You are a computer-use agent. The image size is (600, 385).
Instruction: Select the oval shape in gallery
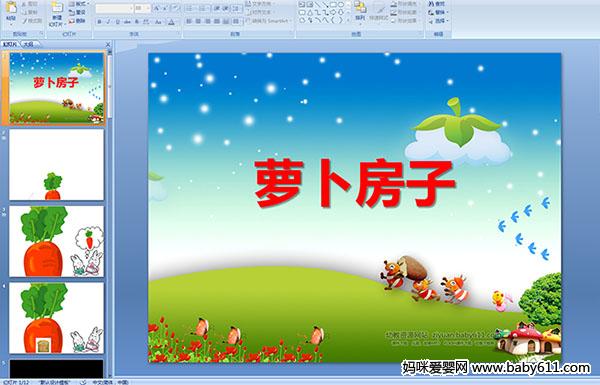pyautogui.click(x=341, y=4)
